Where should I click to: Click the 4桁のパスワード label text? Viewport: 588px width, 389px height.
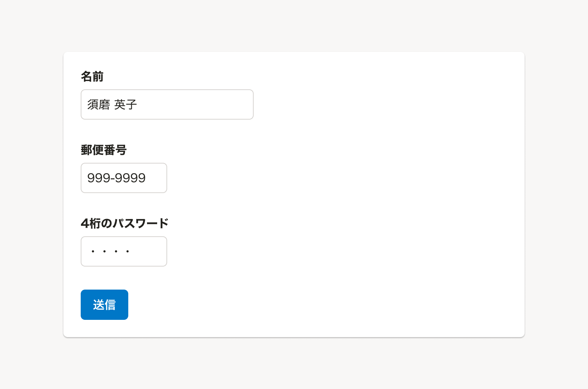(x=125, y=224)
